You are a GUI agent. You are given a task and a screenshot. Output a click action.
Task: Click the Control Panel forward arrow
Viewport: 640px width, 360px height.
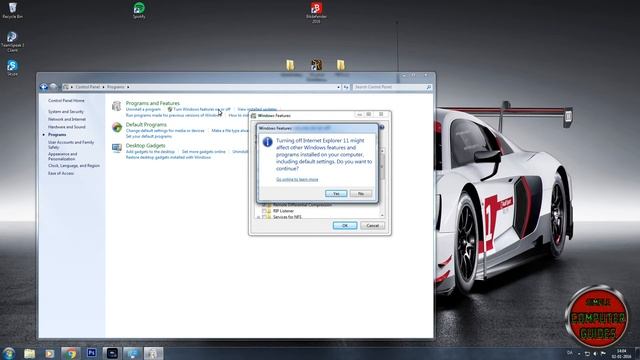(53, 87)
